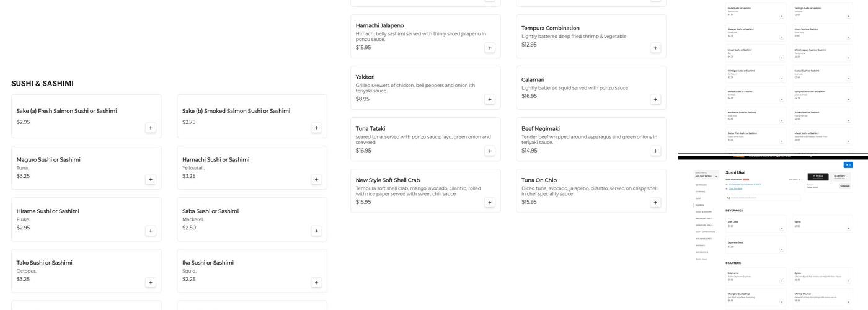Open the ALL DAY MENU dropdown
The height and width of the screenshot is (310, 868).
tap(706, 177)
